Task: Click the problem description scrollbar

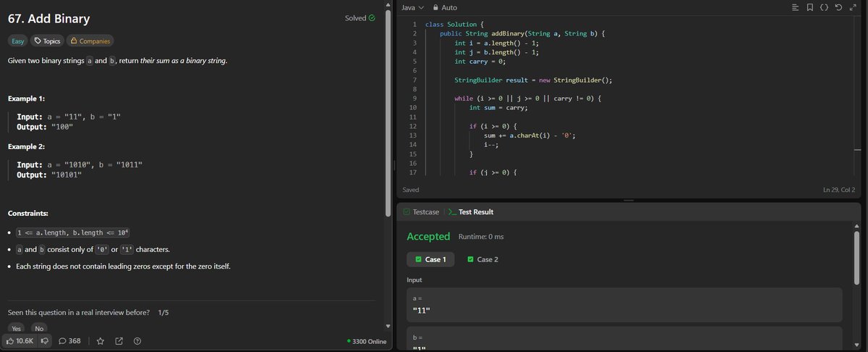Action: coord(388,112)
